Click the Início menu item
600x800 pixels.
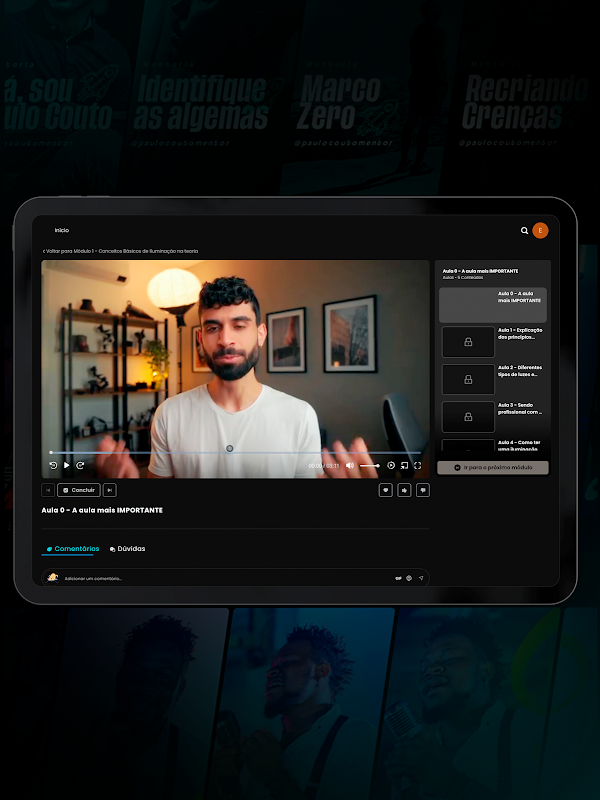[62, 231]
